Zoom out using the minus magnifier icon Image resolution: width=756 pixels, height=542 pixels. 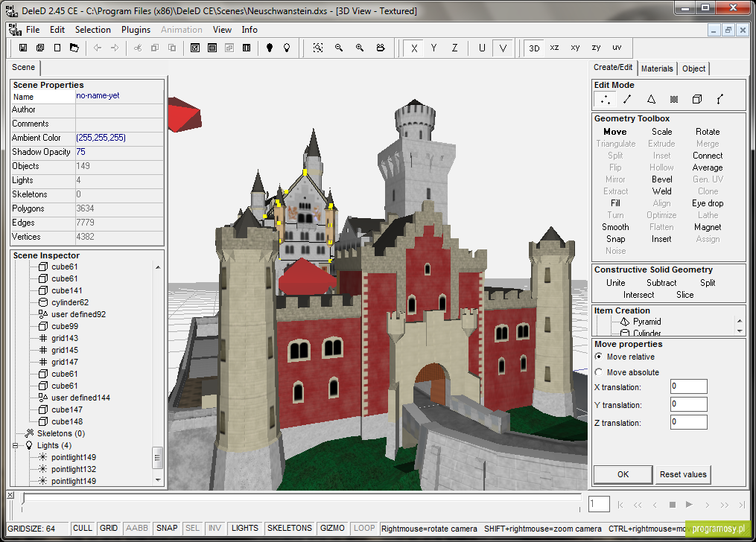pyautogui.click(x=339, y=48)
